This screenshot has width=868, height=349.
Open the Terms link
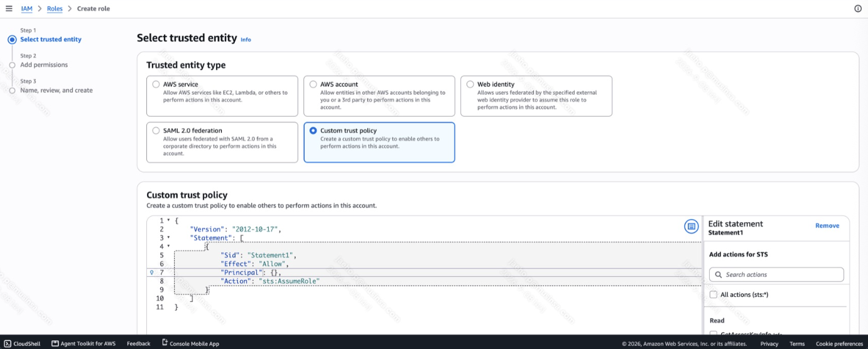tap(797, 343)
